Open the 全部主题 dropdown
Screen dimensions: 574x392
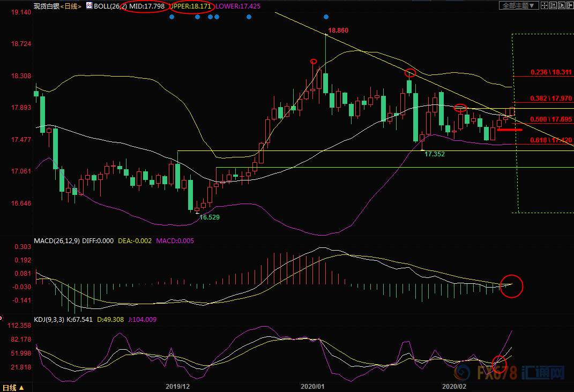coord(518,5)
